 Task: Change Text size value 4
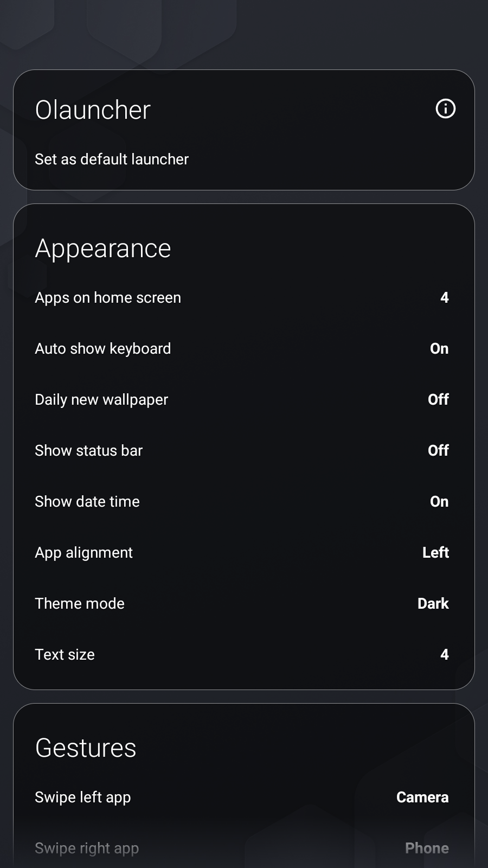click(x=445, y=654)
